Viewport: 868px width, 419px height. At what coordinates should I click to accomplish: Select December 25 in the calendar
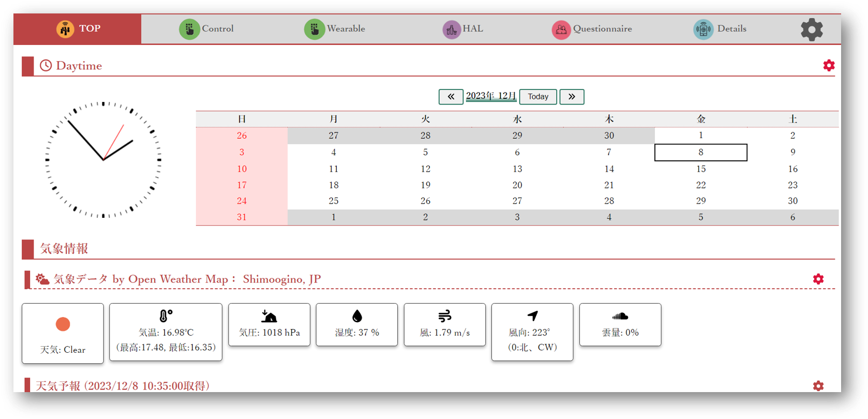(334, 201)
